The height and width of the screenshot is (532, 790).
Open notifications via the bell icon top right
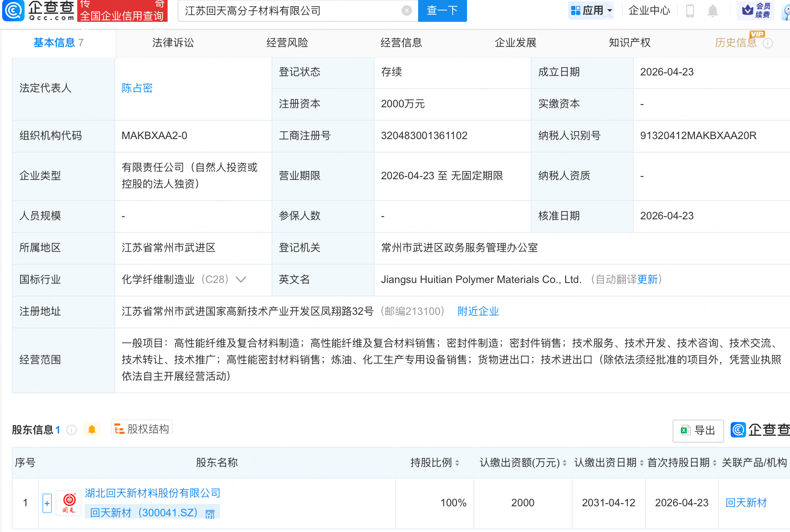712,11
